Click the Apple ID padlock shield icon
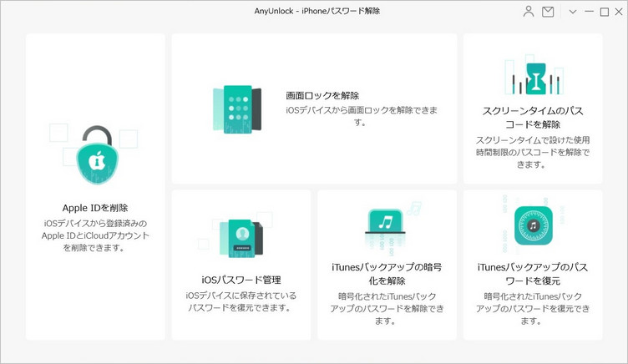 coord(97,155)
